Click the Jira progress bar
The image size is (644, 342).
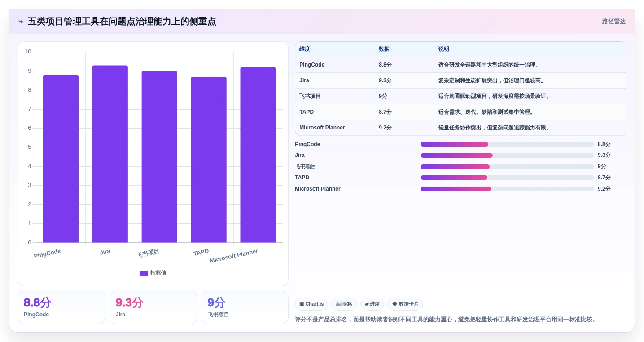pyautogui.click(x=507, y=155)
